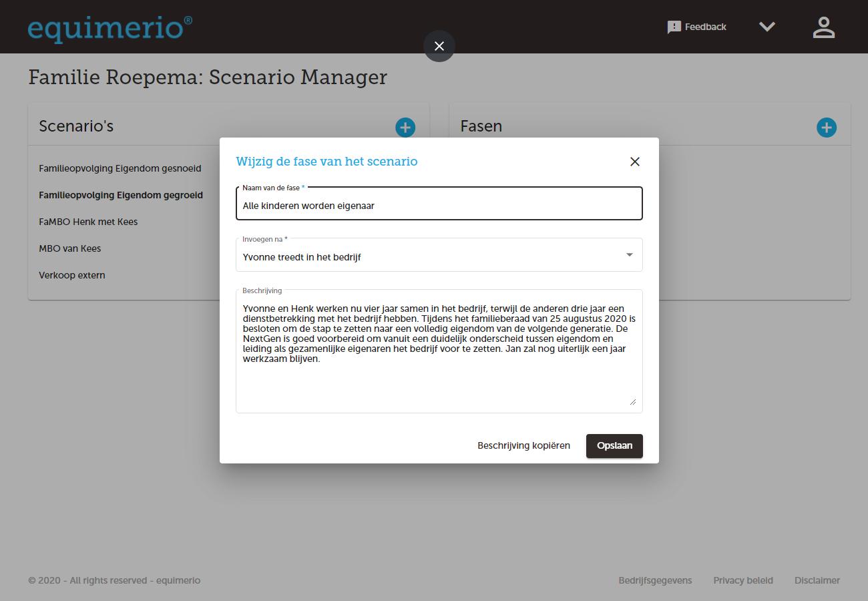Grab the Beschrijving textarea resize handle
This screenshot has height=601, width=868.
[x=632, y=401]
